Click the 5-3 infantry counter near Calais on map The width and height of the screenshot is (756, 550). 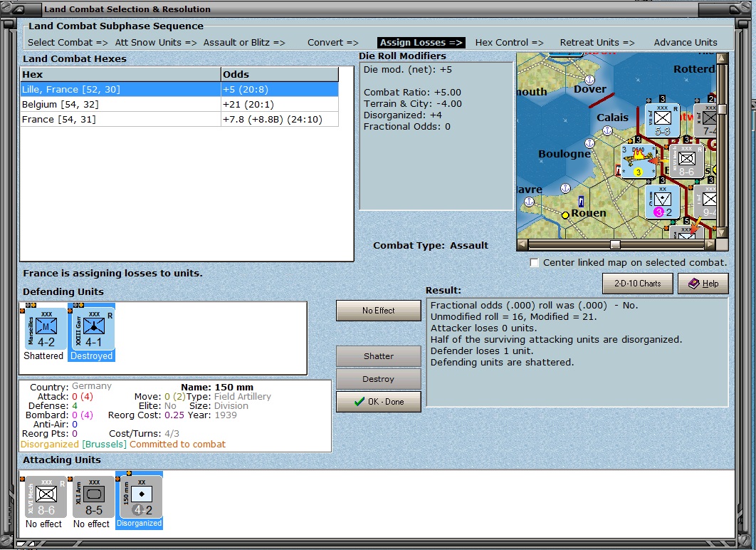pyautogui.click(x=663, y=120)
